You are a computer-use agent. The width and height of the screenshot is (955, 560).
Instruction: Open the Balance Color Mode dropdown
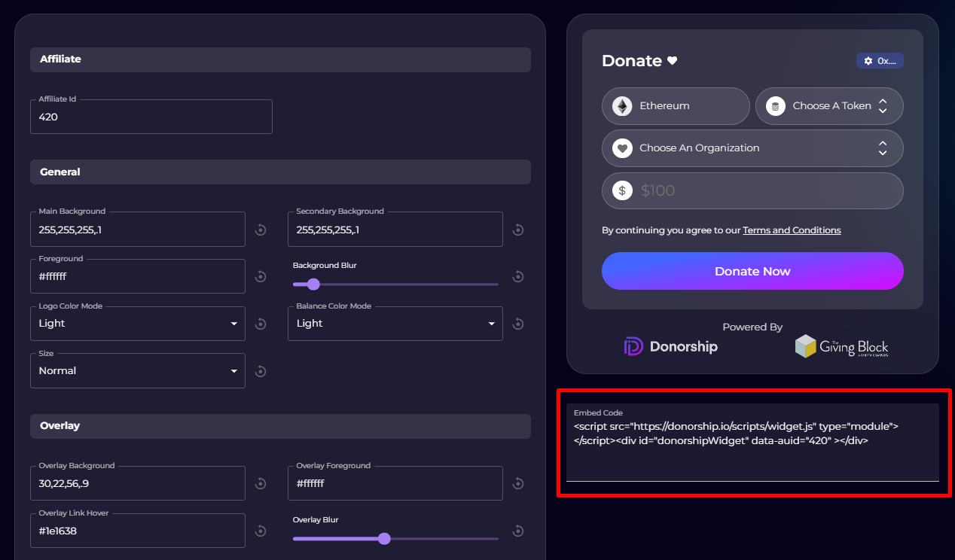[395, 324]
